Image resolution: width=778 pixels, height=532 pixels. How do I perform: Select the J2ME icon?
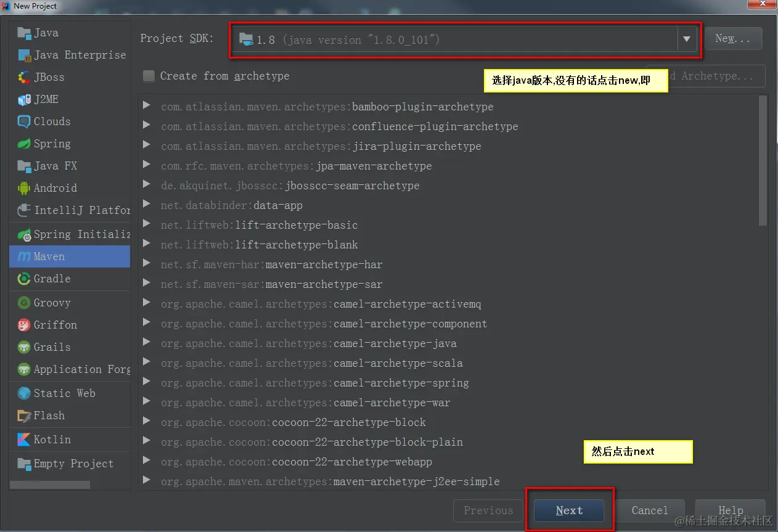24,99
